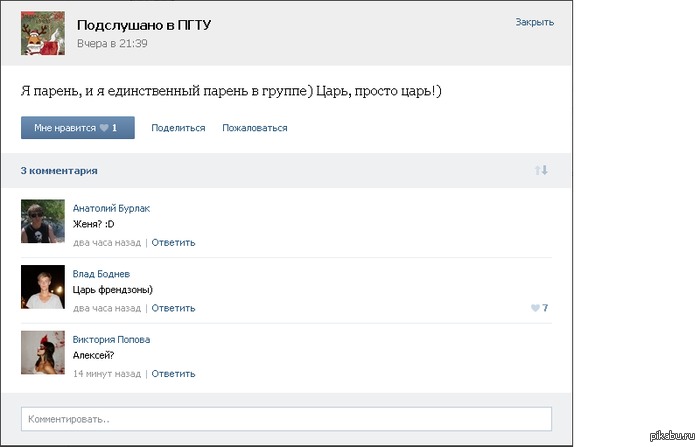Open Виктория Попова's avatar photo
Viewport: 700px width, 447px height.
point(43,352)
